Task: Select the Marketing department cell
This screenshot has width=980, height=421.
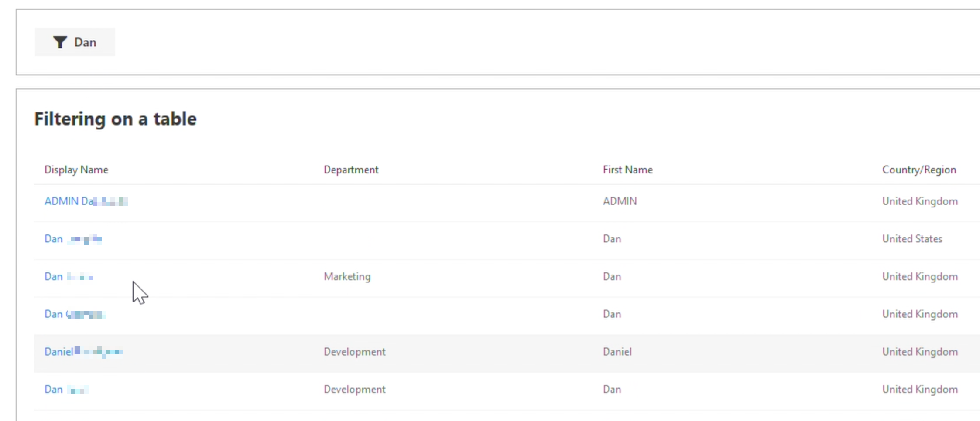Action: coord(347,277)
